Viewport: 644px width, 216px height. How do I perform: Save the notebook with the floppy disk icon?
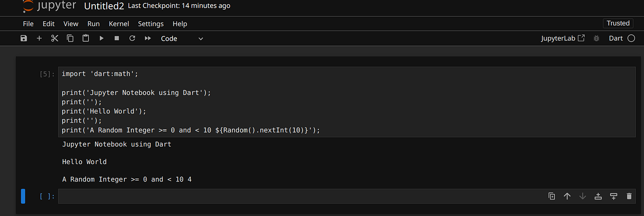(x=24, y=38)
